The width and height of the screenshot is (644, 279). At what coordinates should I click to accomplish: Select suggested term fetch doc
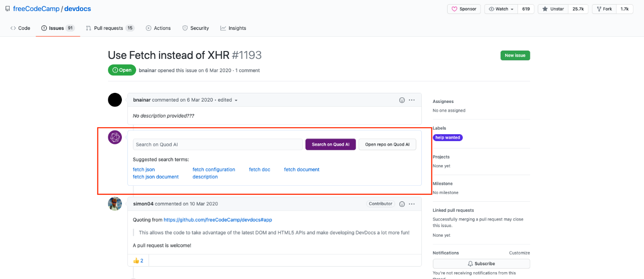click(260, 170)
